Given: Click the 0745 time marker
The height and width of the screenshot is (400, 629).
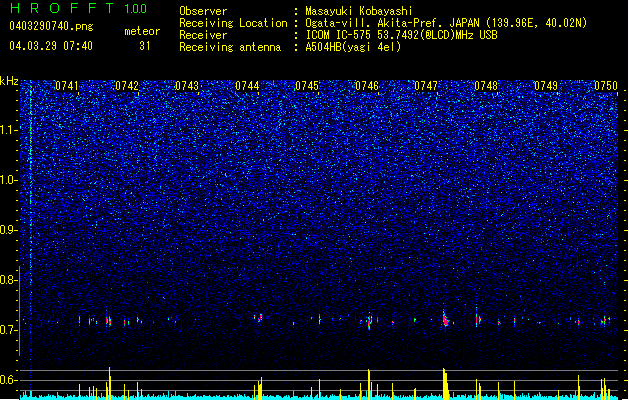Looking at the screenshot, I should [x=307, y=85].
